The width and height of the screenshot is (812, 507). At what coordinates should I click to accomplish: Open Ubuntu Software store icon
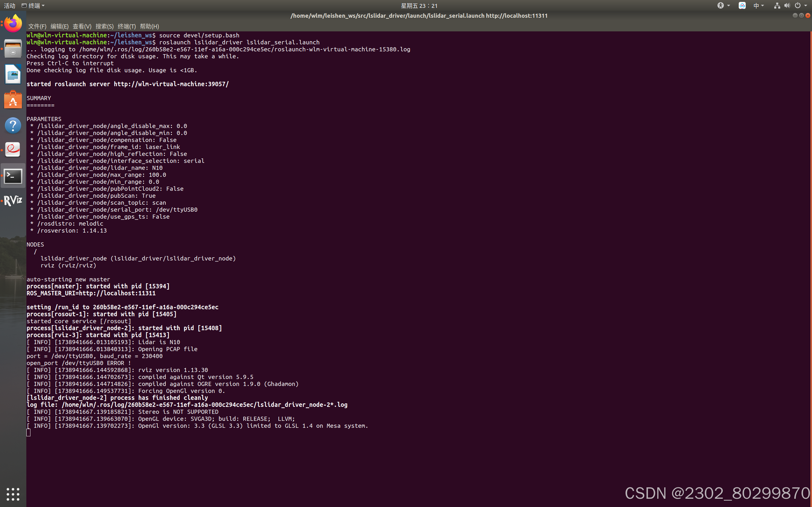(13, 99)
